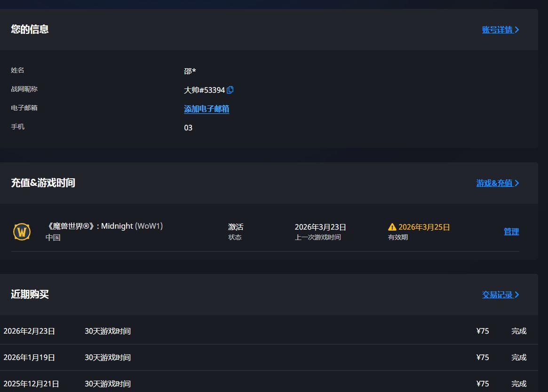Click the 2026年3月25日 expiration date
This screenshot has height=392, width=548.
424,227
